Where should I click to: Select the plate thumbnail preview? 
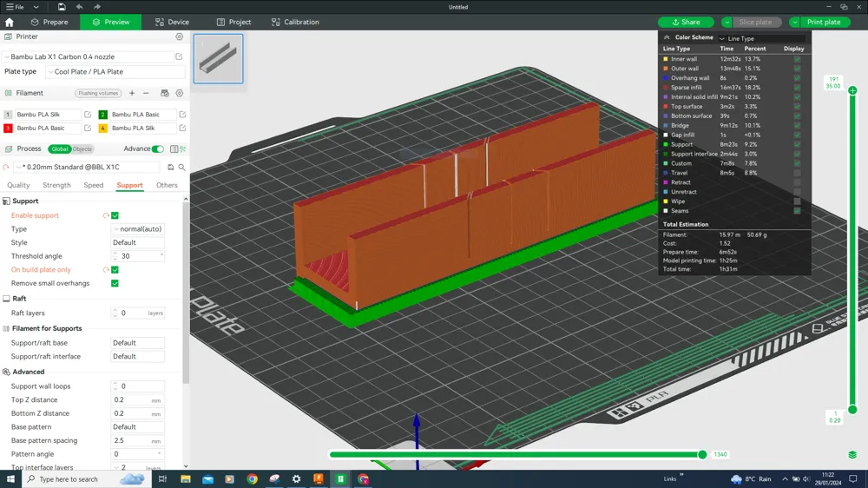click(219, 59)
